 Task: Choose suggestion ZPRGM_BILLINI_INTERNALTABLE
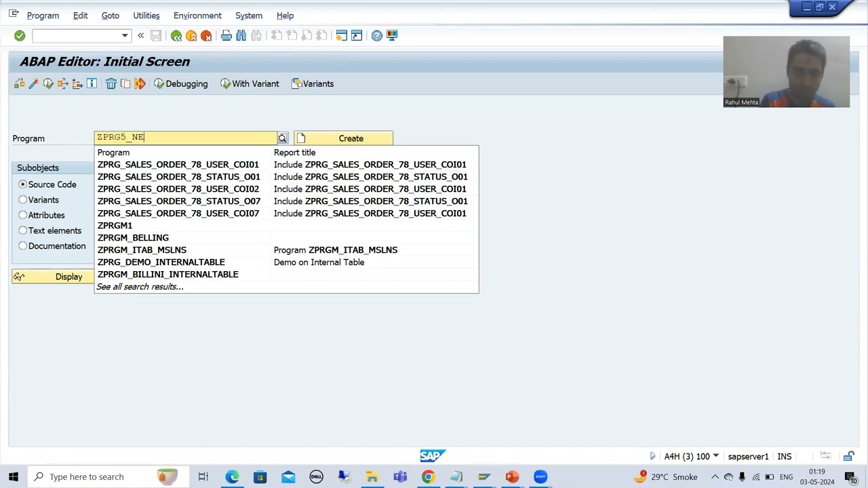click(286, 274)
